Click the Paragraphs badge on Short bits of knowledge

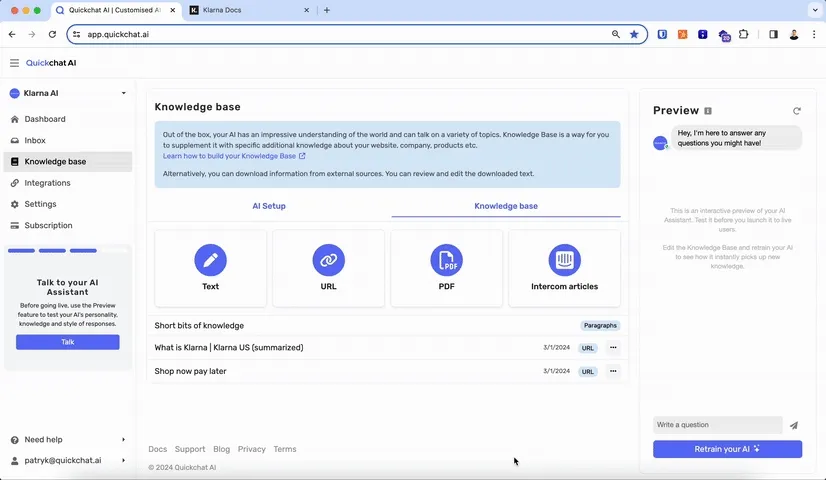tap(600, 326)
